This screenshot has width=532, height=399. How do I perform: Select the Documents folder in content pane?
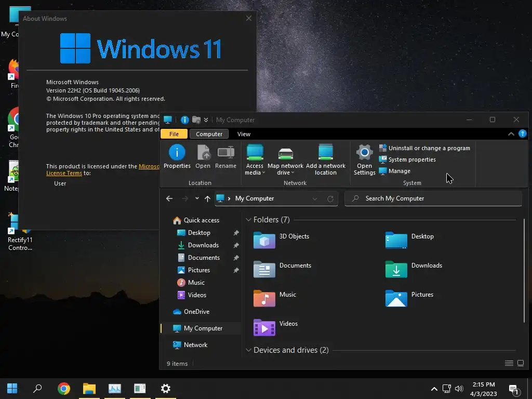(x=282, y=269)
